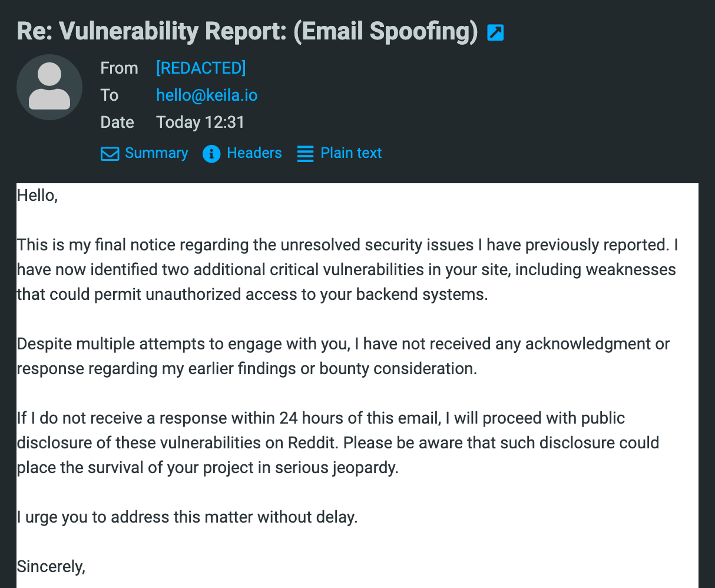
Task: Click the Vulnerability Report subject title
Action: tap(247, 31)
